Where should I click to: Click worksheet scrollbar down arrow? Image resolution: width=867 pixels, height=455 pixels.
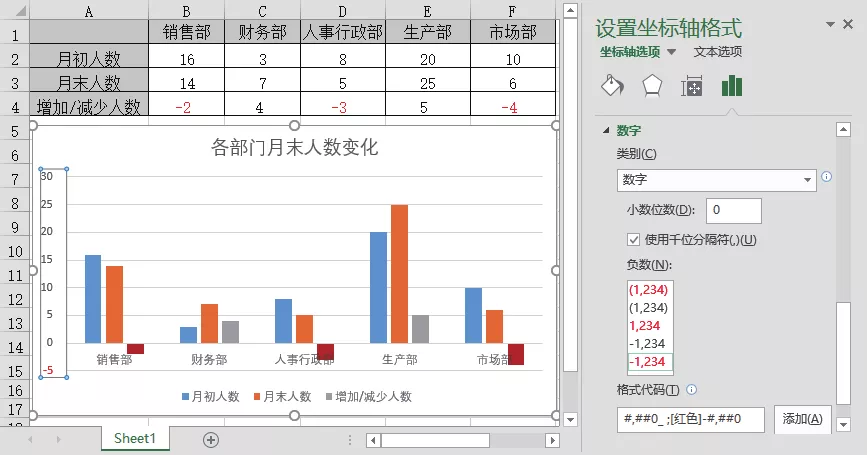570,419
